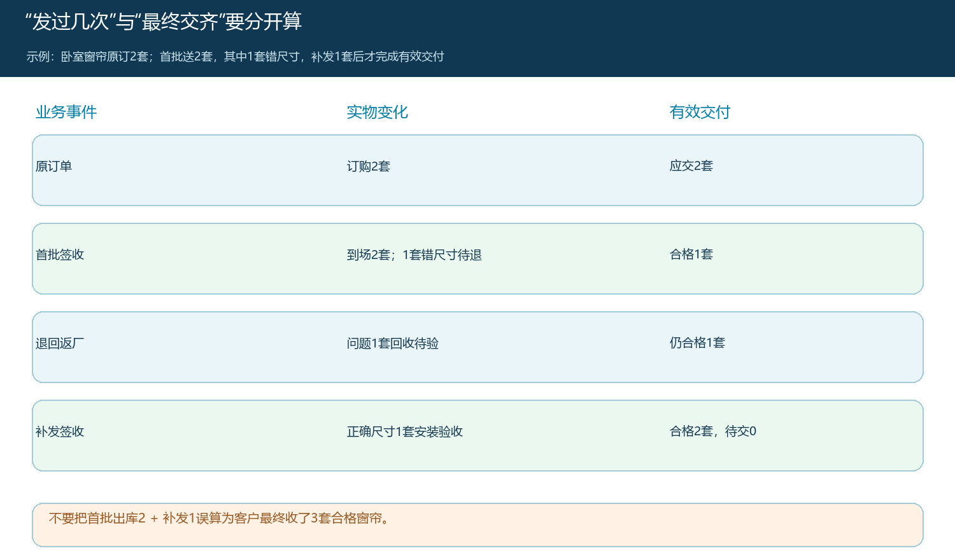
Task: Click the 仍合格1套 cell
Action: click(x=697, y=342)
